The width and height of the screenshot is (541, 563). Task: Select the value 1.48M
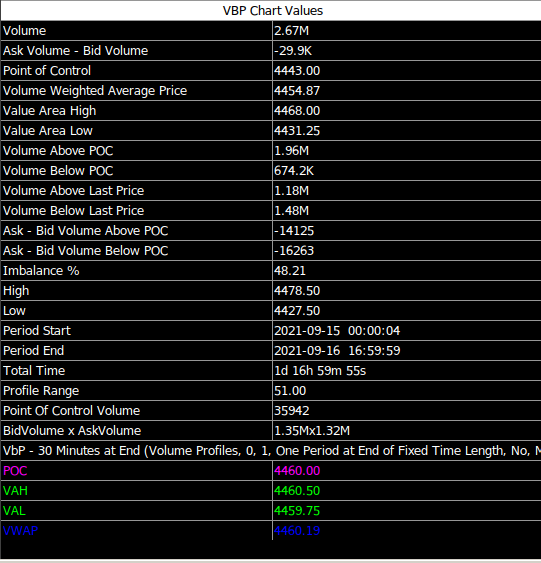tap(292, 211)
